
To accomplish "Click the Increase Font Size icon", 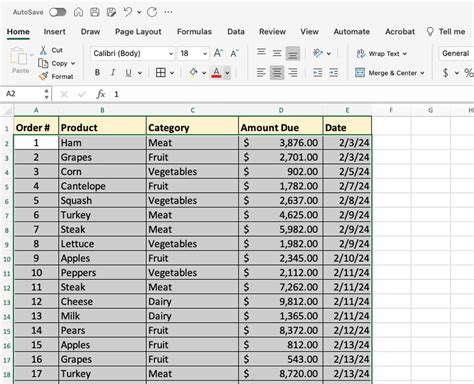I will point(218,53).
